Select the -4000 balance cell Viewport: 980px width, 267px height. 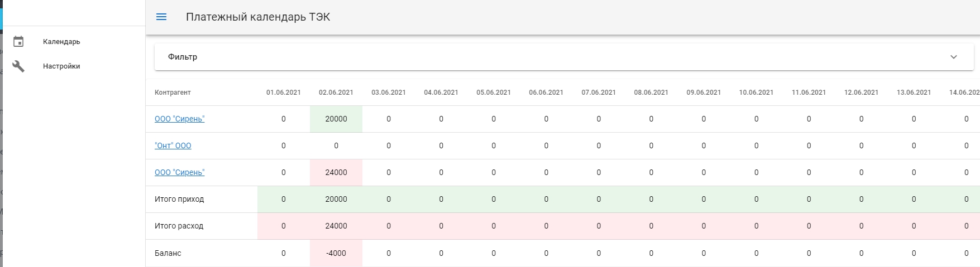point(336,253)
